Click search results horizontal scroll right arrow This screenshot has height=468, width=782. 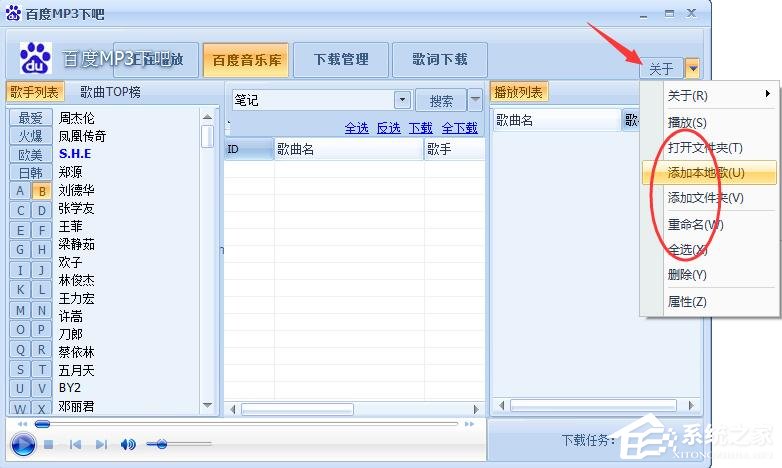476,410
